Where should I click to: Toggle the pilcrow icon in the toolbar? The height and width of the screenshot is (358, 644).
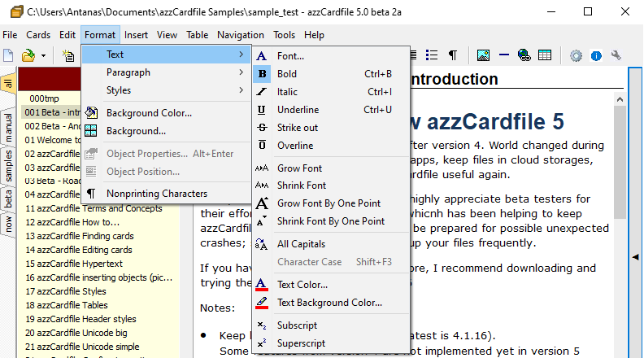453,55
